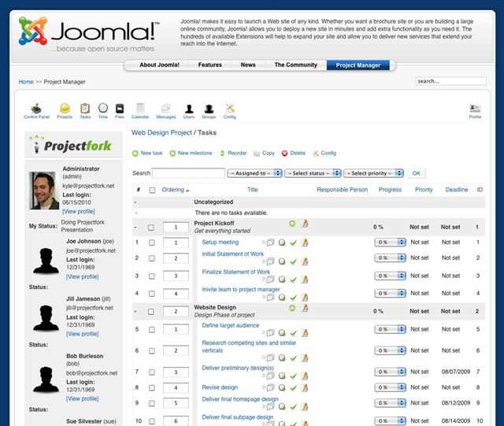This screenshot has width=504, height=426.
Task: Open the Config tools icon
Action: 230,108
